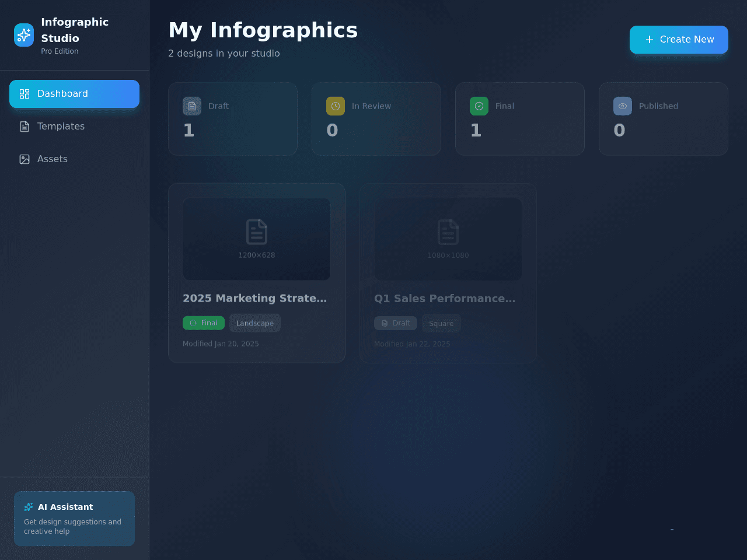The height and width of the screenshot is (560, 747).
Task: Click the Draft status badge on Q1 Sales
Action: [396, 323]
